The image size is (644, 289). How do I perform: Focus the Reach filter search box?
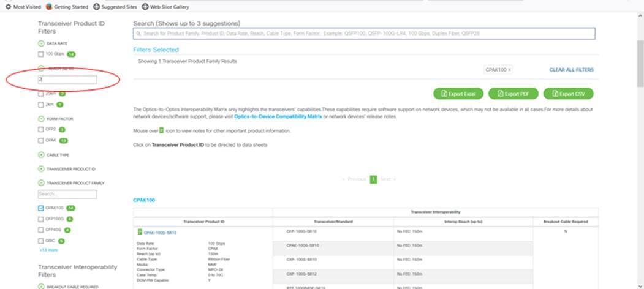coord(67,80)
